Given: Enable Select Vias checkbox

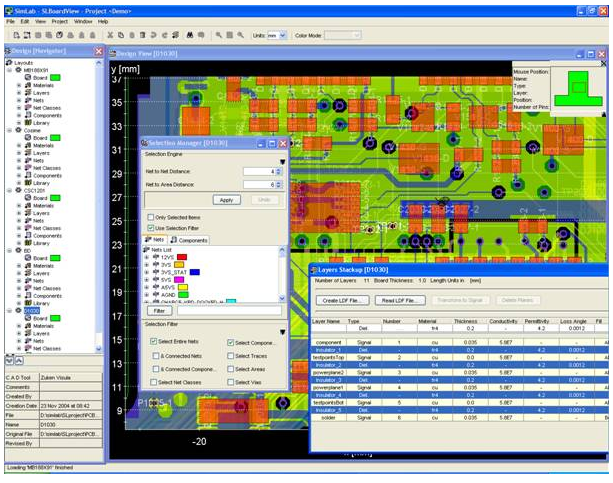Looking at the screenshot, I should (x=231, y=382).
